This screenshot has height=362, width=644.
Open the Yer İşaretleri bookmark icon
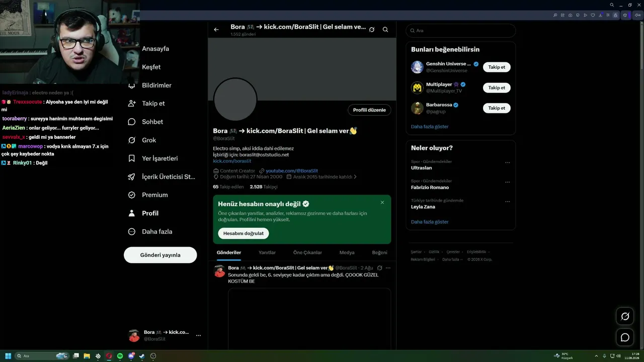pos(132,158)
